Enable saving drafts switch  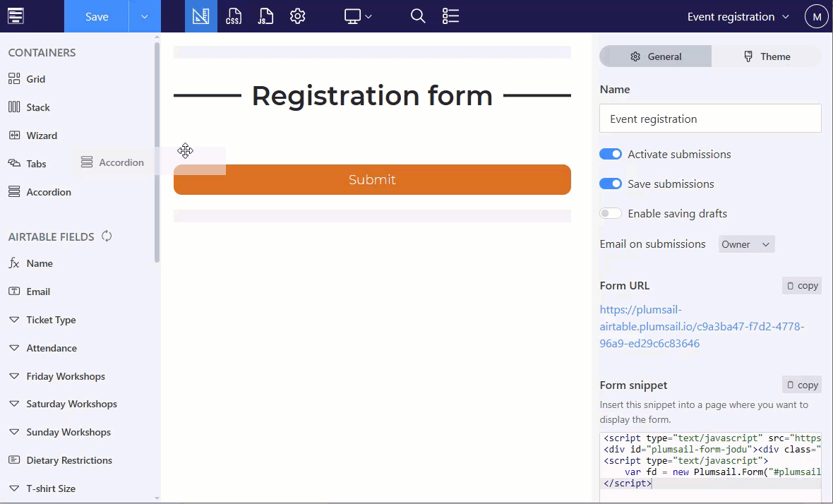(x=611, y=213)
